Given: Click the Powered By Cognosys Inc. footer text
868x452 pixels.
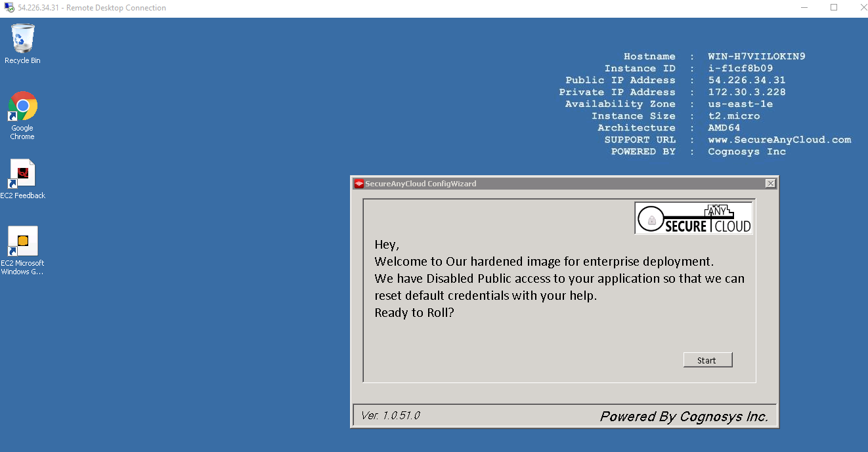Looking at the screenshot, I should click(x=684, y=417).
